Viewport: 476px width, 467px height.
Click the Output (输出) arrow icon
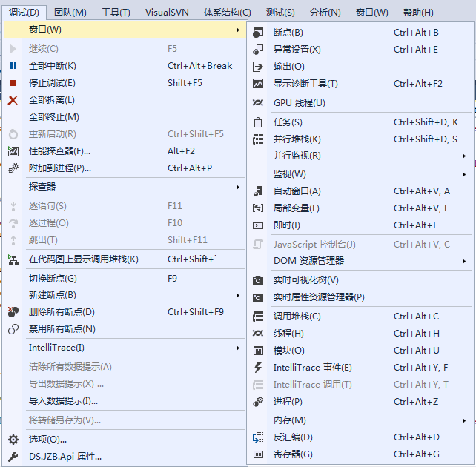pyautogui.click(x=258, y=67)
